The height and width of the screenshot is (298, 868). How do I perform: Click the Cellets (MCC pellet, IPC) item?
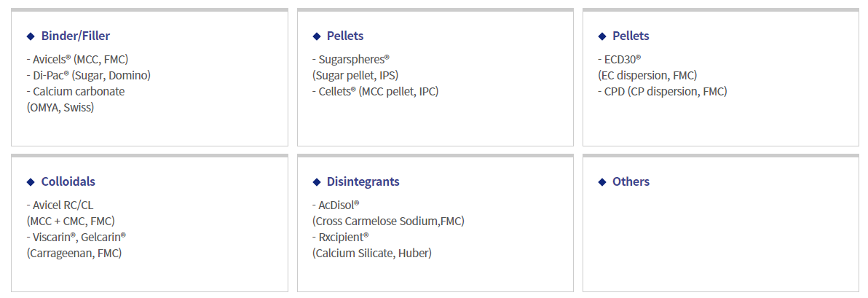coord(375,91)
